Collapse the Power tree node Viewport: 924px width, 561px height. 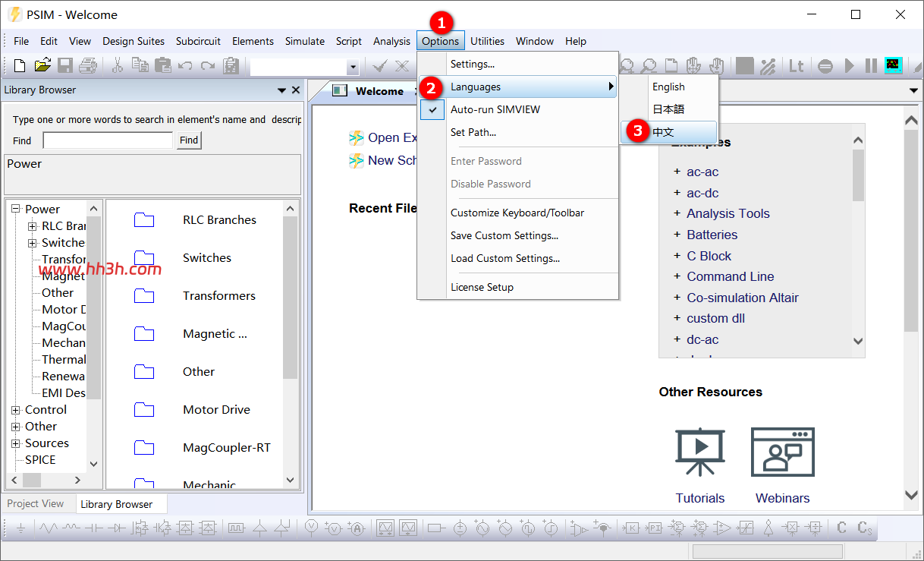(16, 209)
